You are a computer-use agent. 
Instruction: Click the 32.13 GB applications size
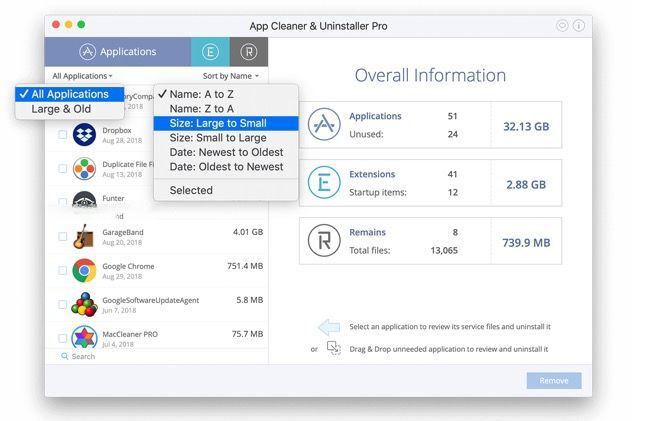tap(526, 126)
